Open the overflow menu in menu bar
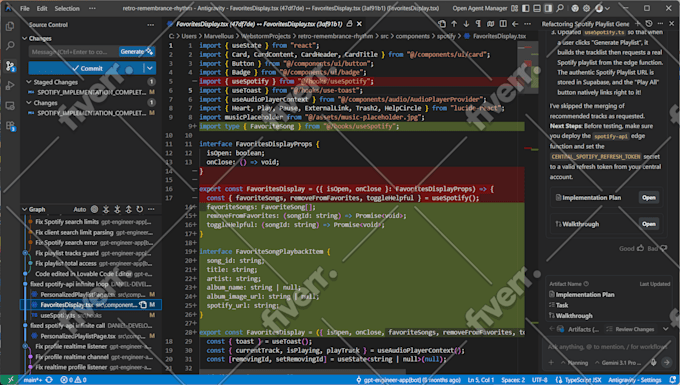 tap(92, 8)
